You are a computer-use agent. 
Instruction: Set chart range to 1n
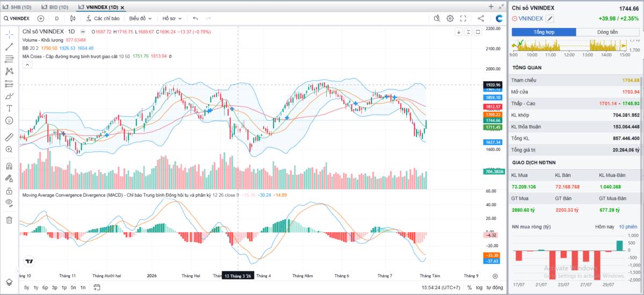83,287
